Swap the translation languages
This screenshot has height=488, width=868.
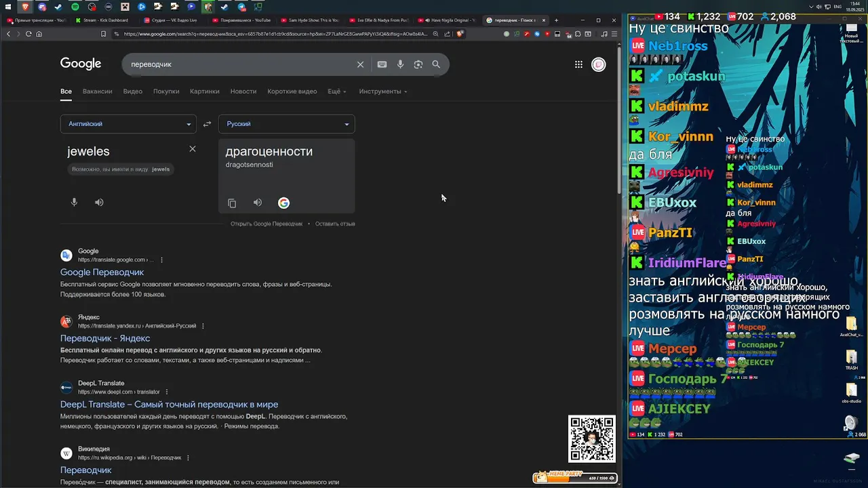pos(208,124)
